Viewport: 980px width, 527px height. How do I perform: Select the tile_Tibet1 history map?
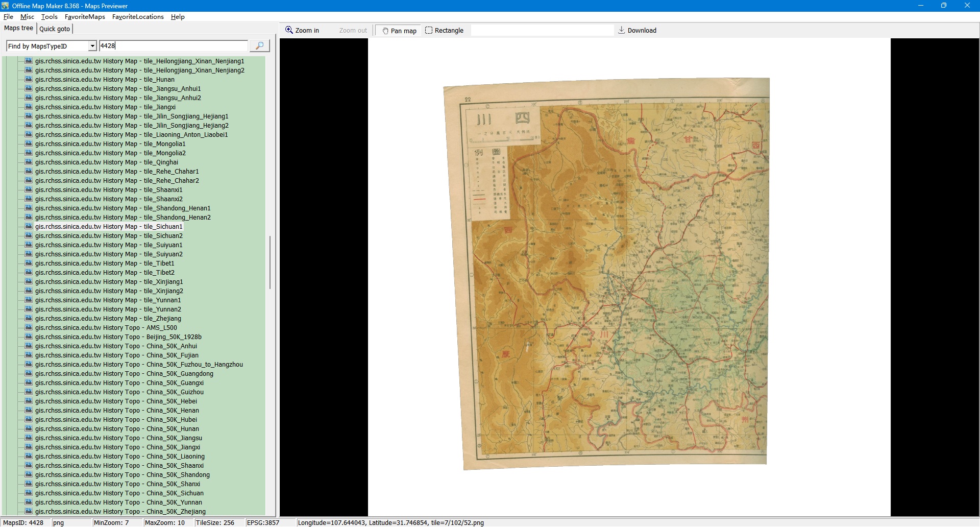(x=105, y=263)
